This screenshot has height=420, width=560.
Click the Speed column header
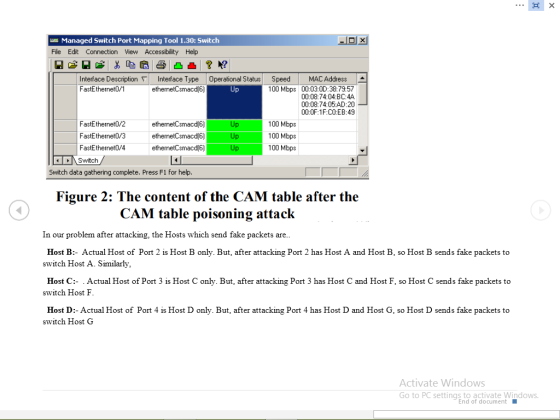[281, 79]
